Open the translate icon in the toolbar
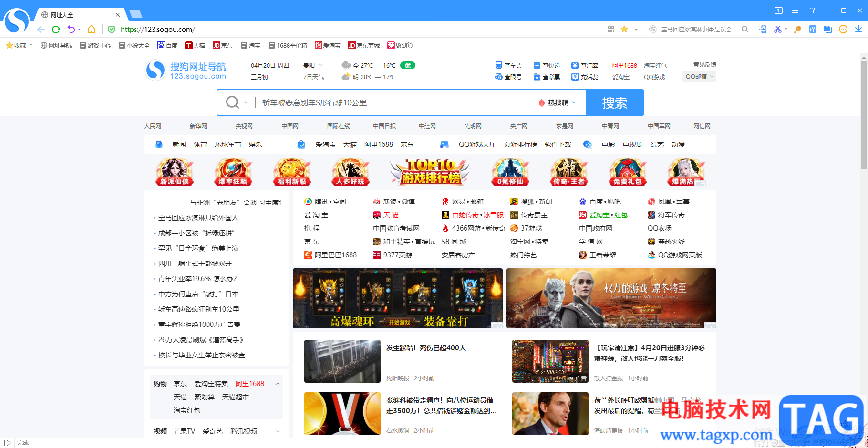Viewport: 868px width, 448px height. (813, 30)
